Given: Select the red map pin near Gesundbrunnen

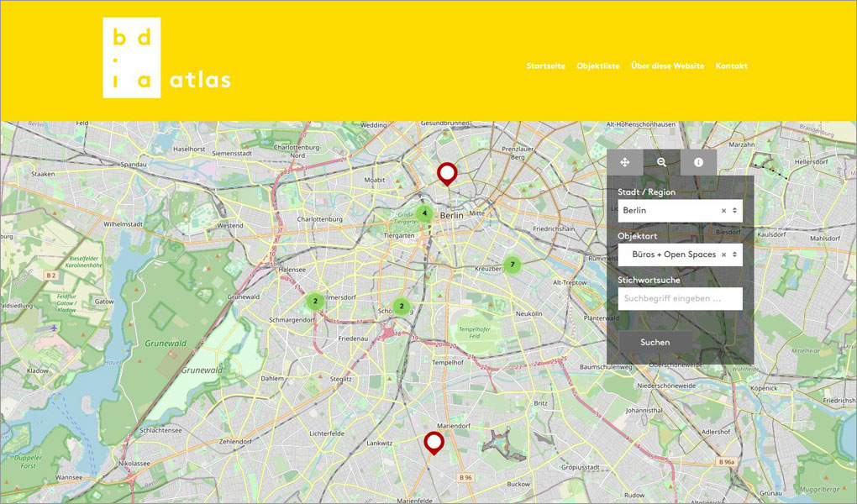Looking at the screenshot, I should coord(447,173).
